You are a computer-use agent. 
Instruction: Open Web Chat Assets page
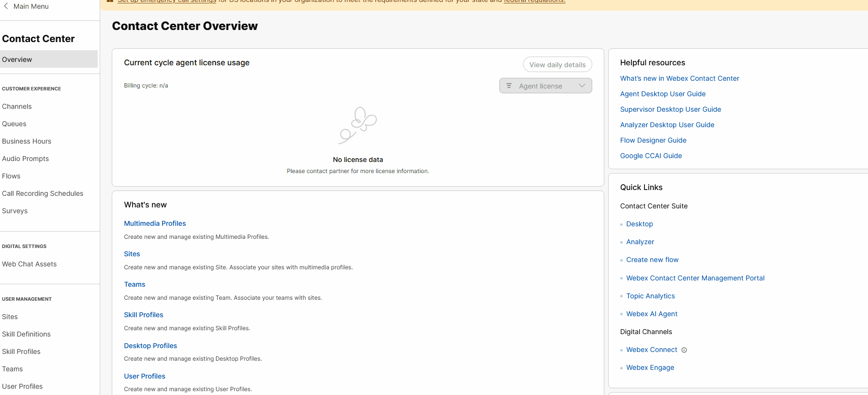click(x=30, y=264)
